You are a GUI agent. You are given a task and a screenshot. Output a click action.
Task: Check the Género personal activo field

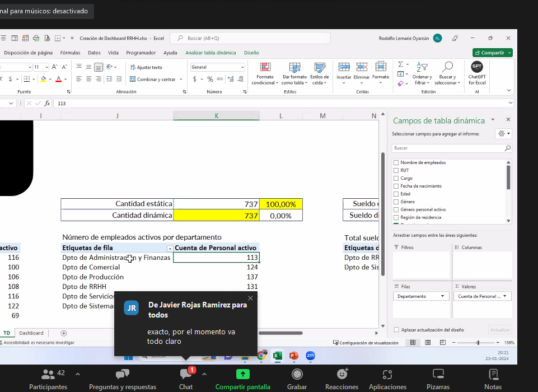point(396,209)
